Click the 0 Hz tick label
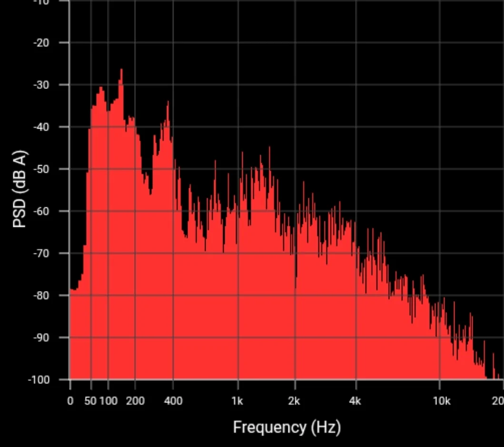504x447 pixels. (70, 401)
